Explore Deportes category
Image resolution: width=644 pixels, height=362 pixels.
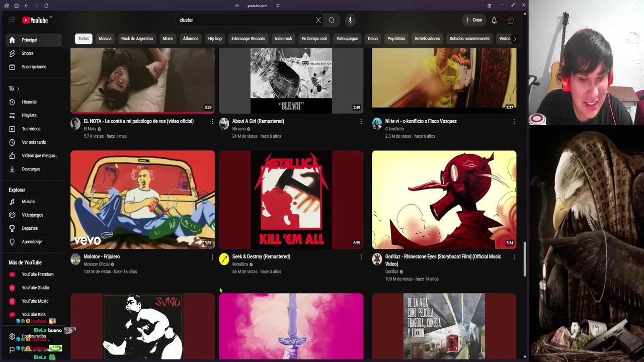click(33, 228)
